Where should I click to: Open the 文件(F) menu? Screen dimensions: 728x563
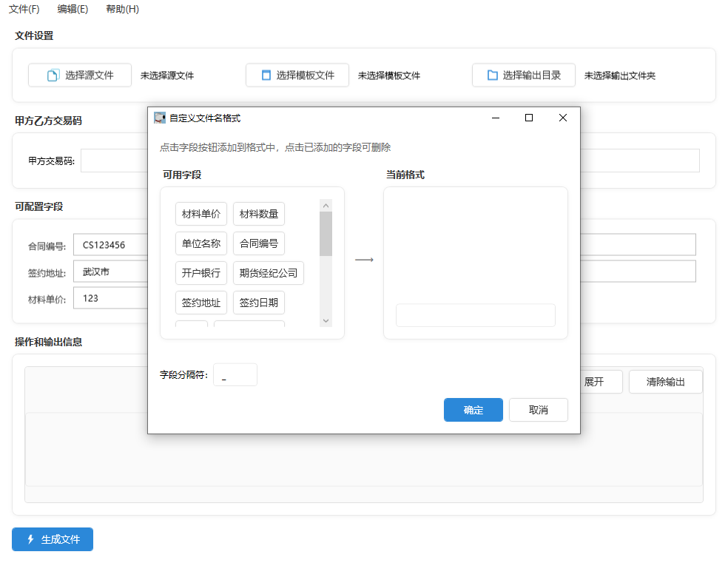pyautogui.click(x=24, y=9)
